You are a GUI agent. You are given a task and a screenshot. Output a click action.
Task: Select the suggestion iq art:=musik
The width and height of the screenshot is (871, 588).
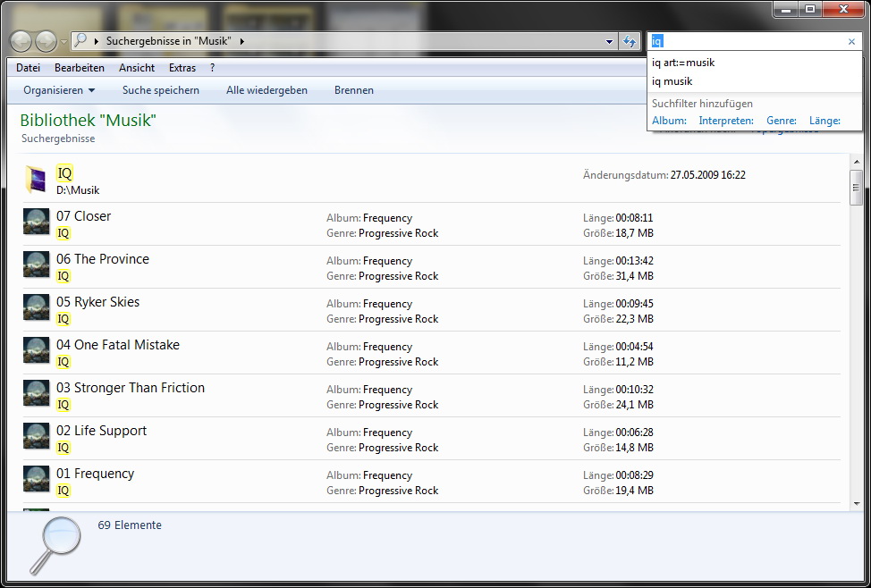(x=755, y=63)
